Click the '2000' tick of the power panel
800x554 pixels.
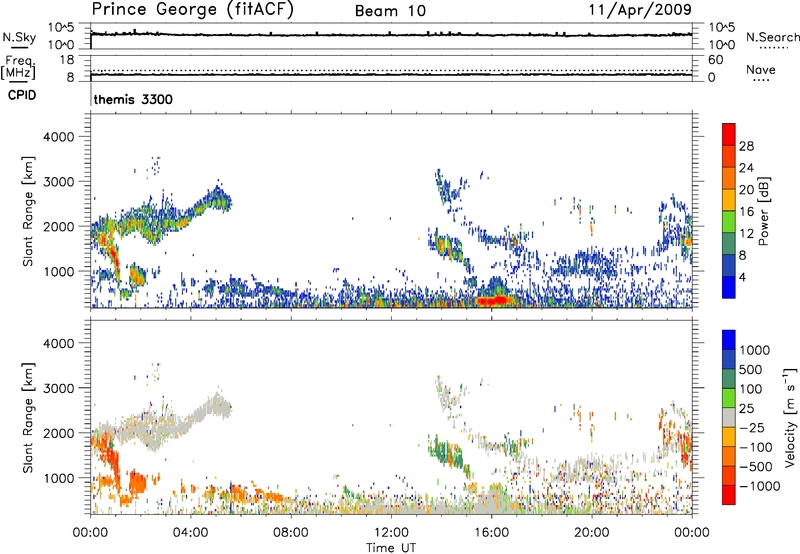[58, 227]
